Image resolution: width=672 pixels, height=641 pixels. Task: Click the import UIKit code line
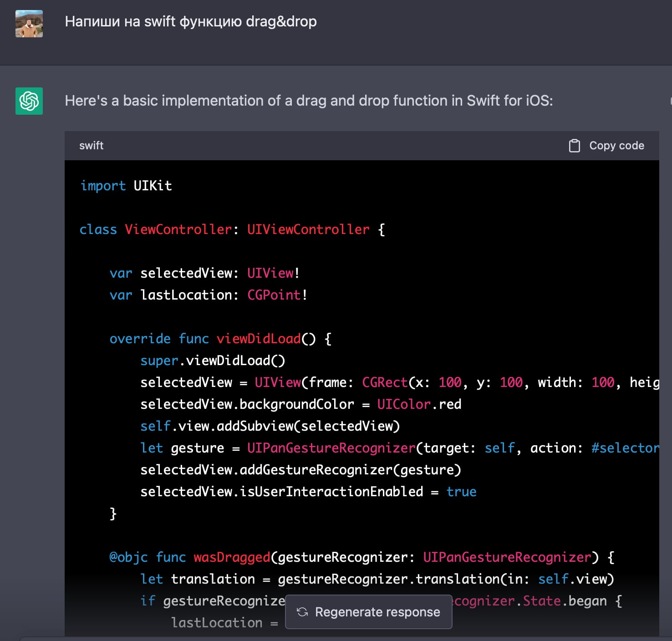(x=126, y=186)
